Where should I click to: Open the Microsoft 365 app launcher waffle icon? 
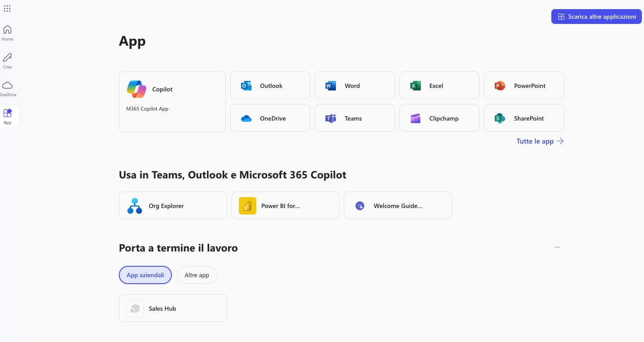(7, 8)
